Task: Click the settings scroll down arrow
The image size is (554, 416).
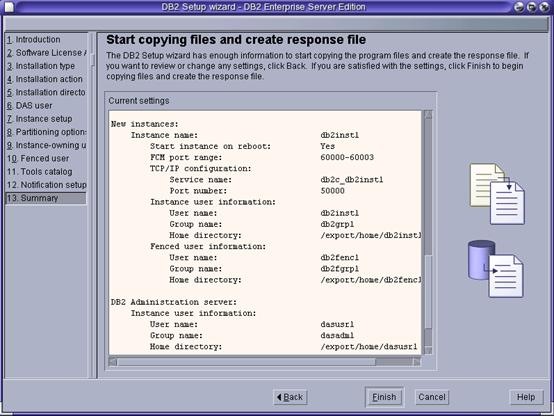Action: point(428,350)
